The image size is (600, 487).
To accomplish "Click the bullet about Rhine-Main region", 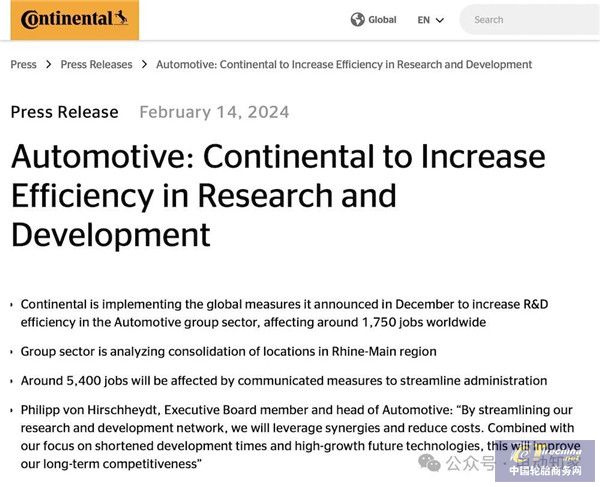I will (228, 351).
